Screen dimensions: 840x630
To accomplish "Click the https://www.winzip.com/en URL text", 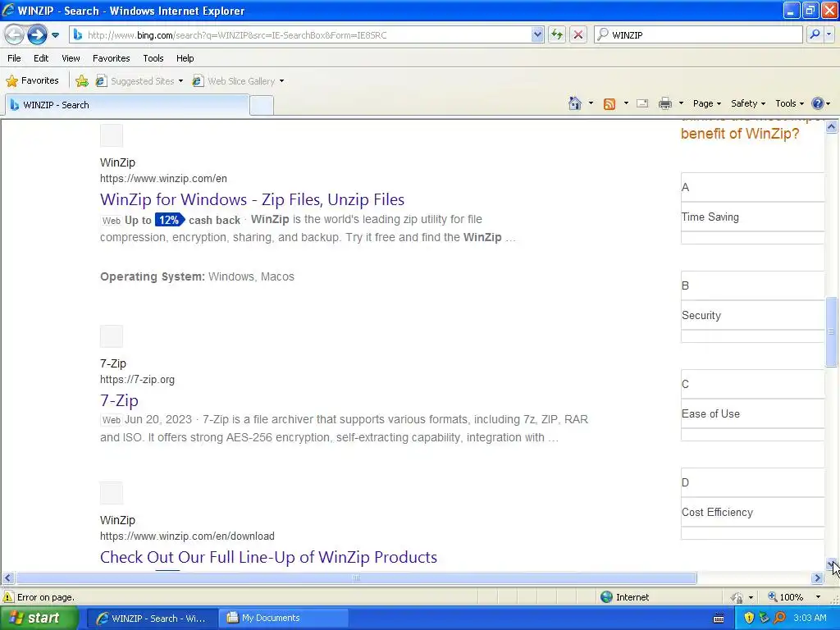I will click(163, 178).
